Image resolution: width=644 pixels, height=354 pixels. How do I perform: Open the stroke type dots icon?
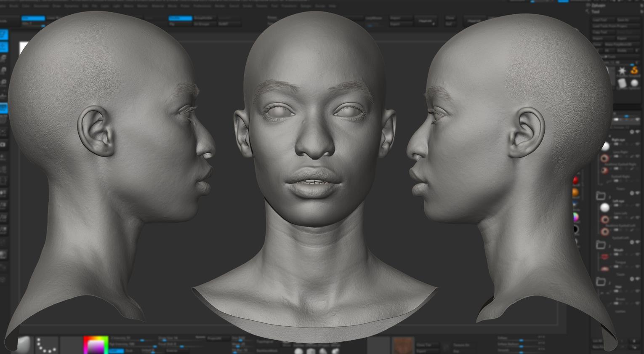46,344
